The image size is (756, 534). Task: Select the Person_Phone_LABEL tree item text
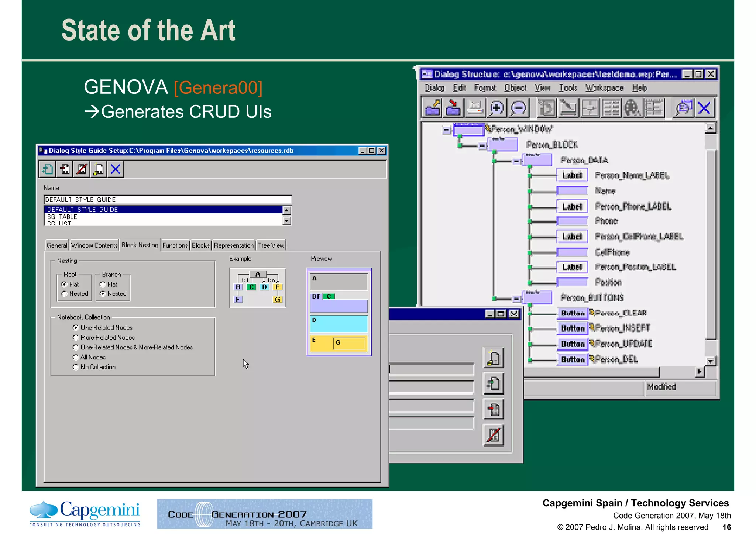click(x=633, y=206)
